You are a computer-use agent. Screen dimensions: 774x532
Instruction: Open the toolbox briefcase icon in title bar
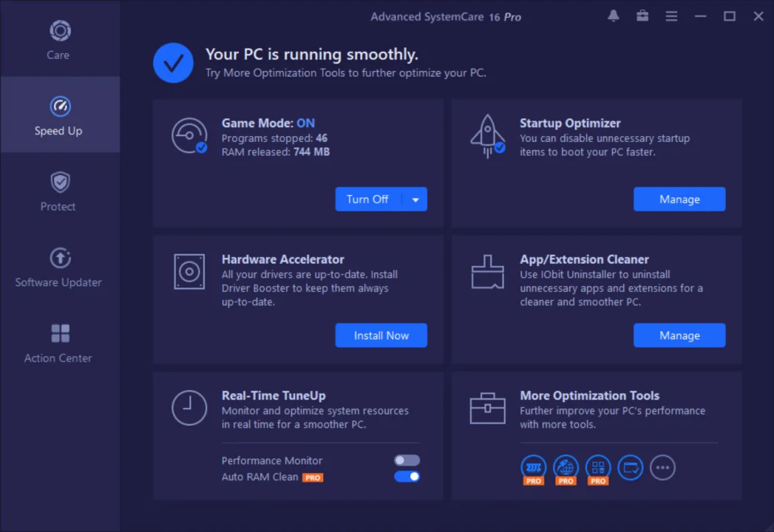642,16
